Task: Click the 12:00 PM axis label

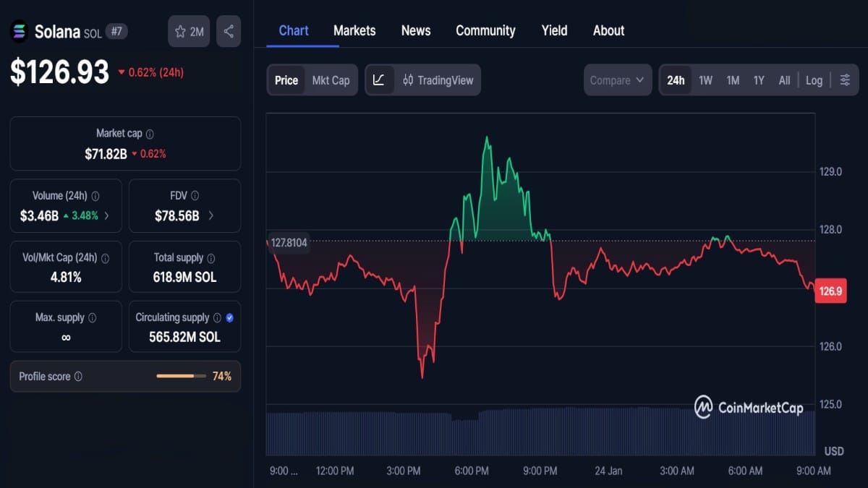Action: (x=335, y=471)
